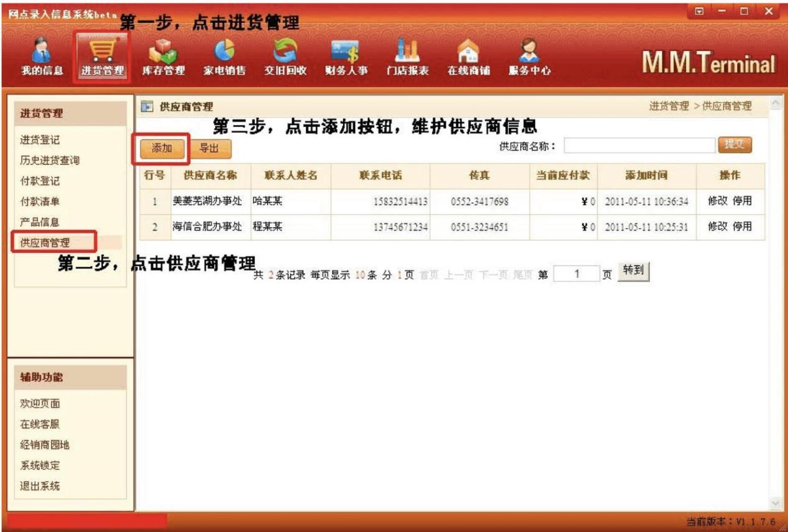Select 付款登记 in sidebar
Image resolution: width=788 pixels, height=532 pixels.
point(40,181)
